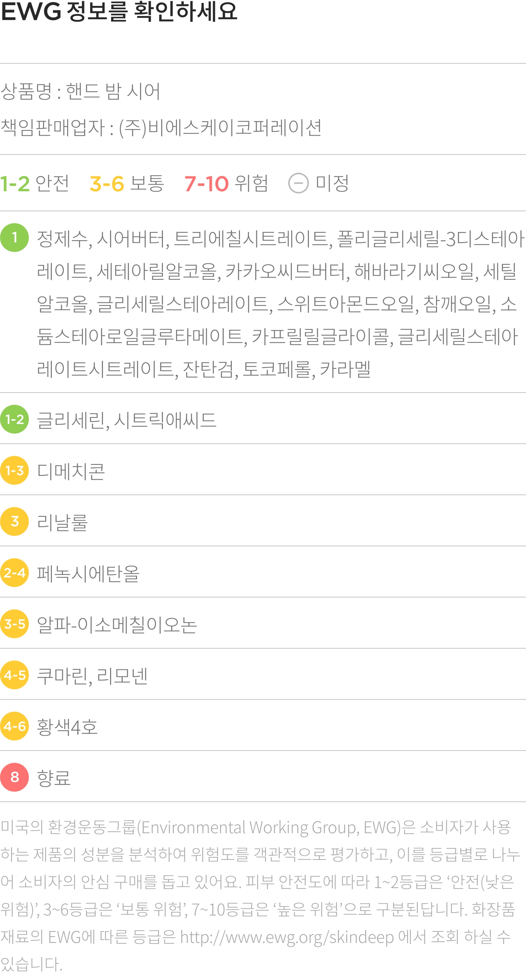The height and width of the screenshot is (980, 526).
Task: Select the 7-10 위험 legend label
Action: 226,183
